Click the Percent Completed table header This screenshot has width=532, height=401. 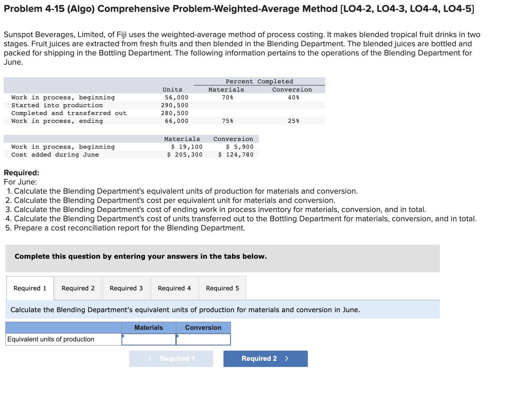pos(259,81)
